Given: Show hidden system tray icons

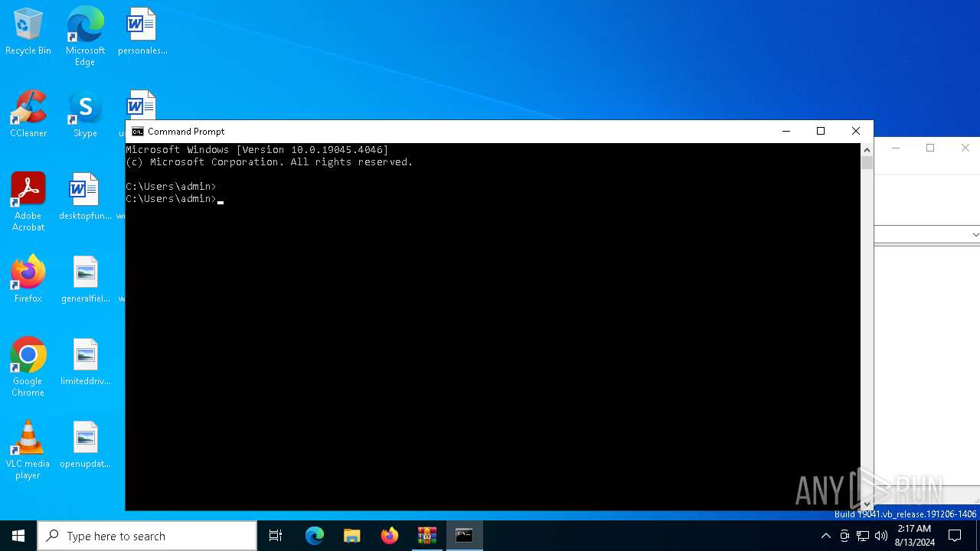Looking at the screenshot, I should (x=825, y=536).
